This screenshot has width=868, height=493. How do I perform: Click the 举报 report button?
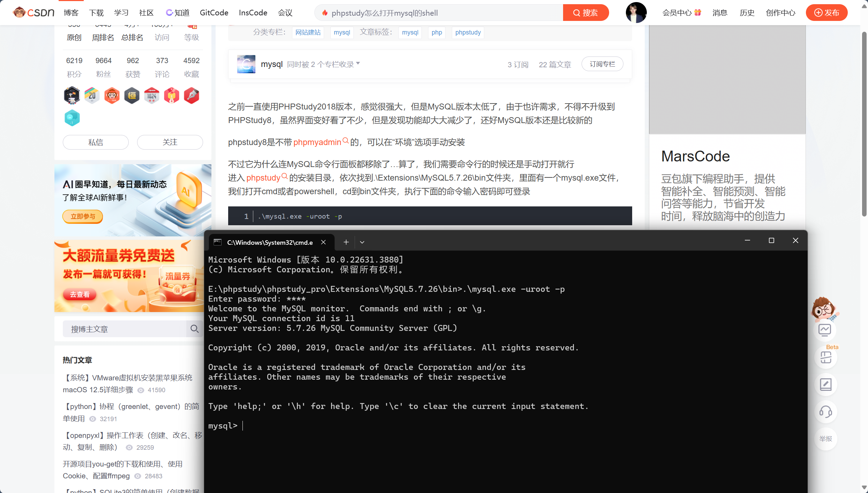[826, 439]
